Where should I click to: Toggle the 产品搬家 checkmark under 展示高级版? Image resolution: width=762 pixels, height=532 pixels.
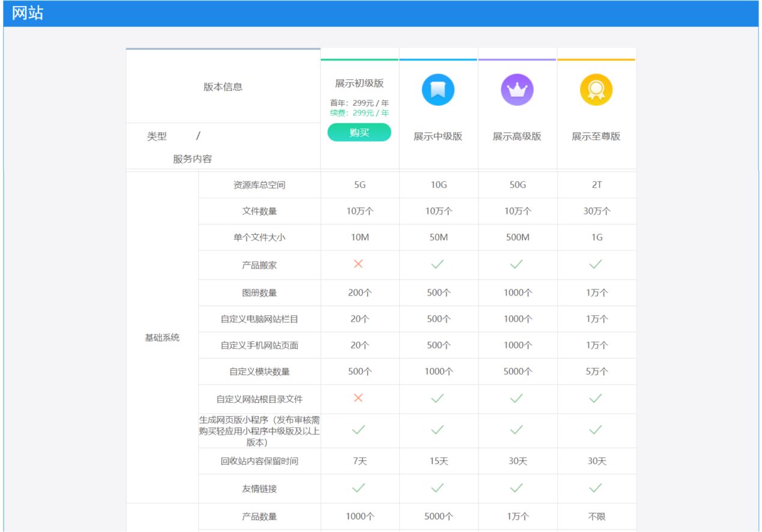click(x=517, y=263)
